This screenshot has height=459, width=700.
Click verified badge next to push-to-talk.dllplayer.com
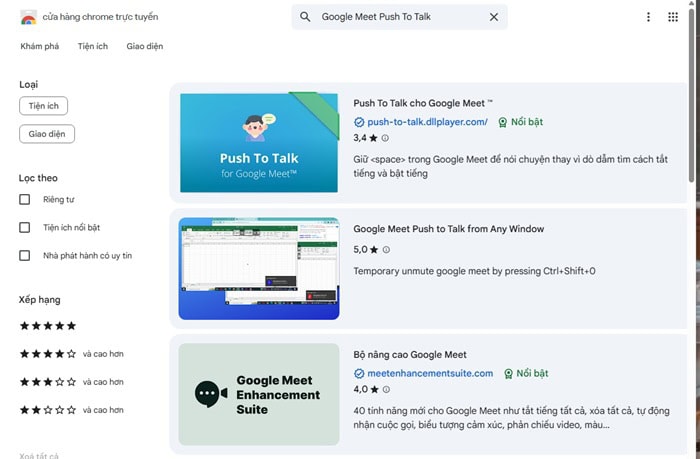point(359,122)
